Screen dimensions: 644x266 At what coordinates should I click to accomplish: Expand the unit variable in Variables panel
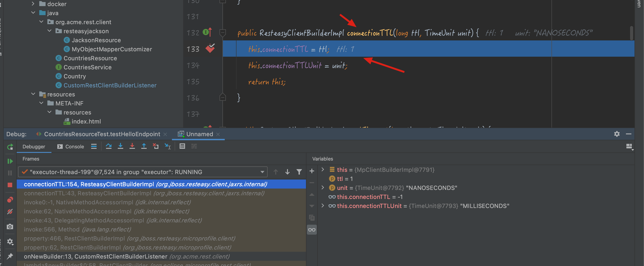323,188
